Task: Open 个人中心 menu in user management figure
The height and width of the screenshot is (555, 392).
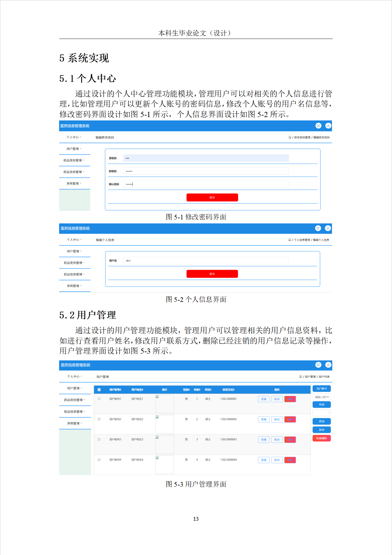Action: 75,377
